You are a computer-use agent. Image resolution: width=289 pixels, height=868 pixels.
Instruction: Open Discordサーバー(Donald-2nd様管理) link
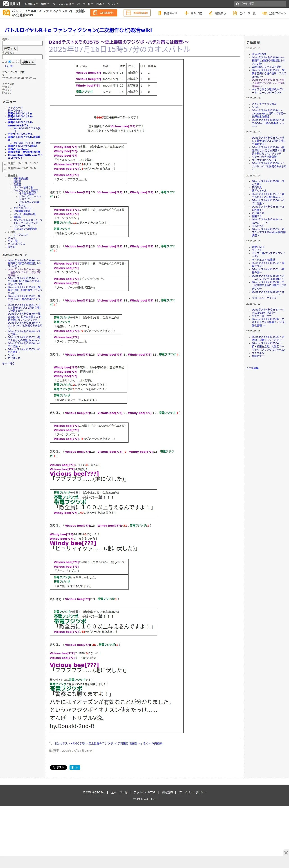click(x=25, y=227)
